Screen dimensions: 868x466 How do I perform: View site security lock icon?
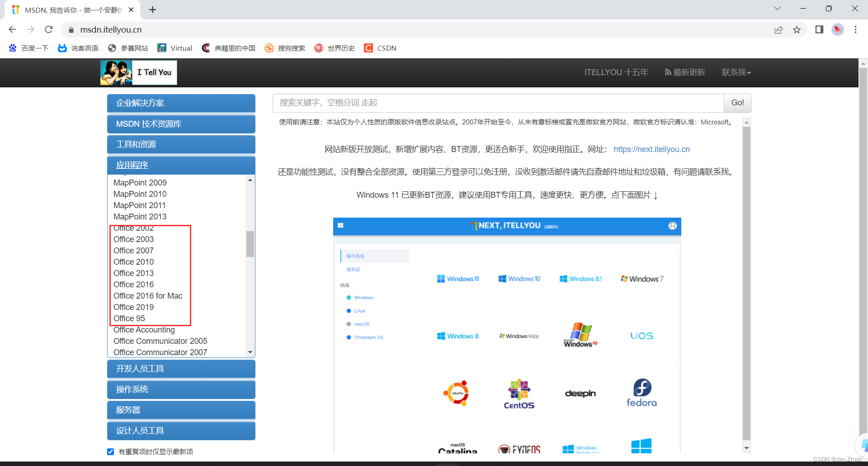pyautogui.click(x=71, y=30)
